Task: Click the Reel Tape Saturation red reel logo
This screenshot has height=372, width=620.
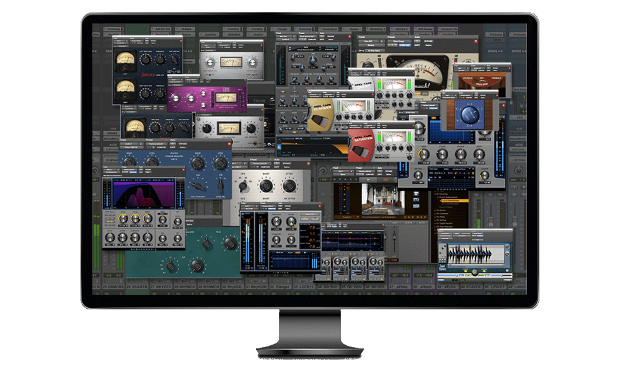Action: pos(361,145)
